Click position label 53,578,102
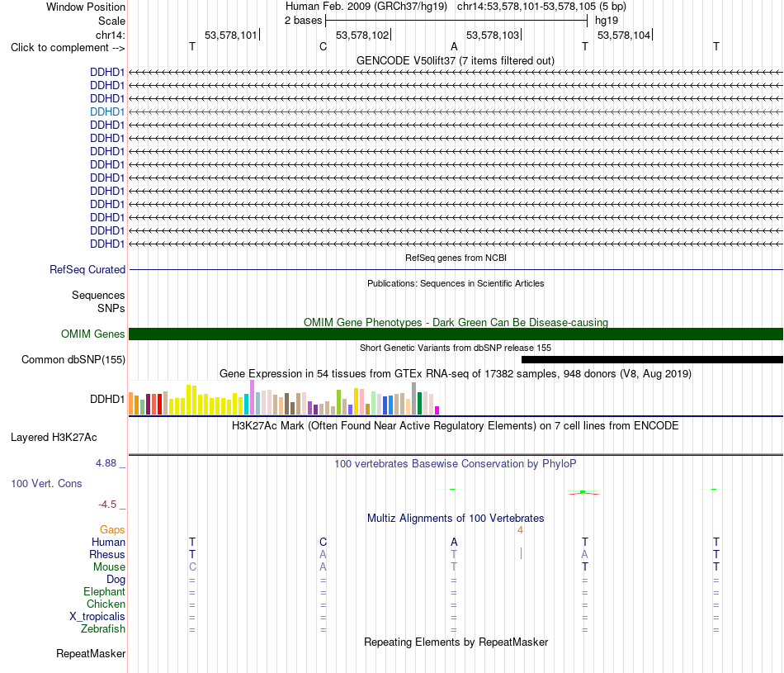Image resolution: width=784 pixels, height=673 pixels. [x=362, y=35]
